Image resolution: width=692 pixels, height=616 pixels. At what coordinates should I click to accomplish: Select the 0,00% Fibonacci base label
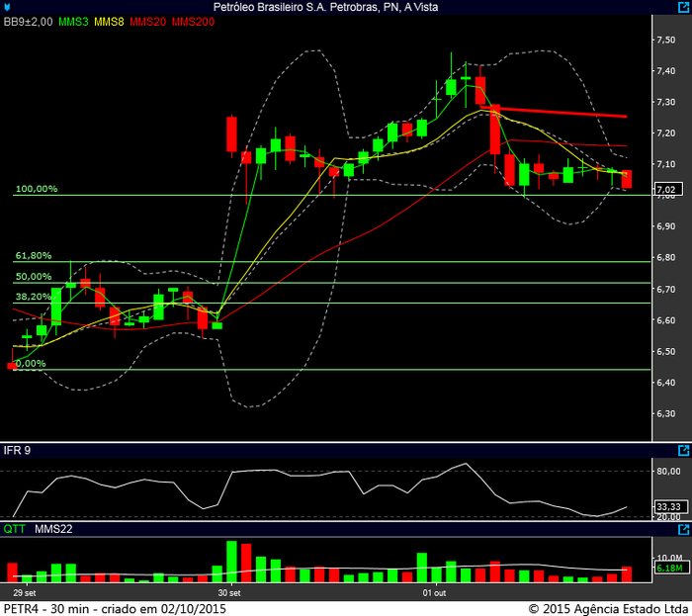point(31,364)
